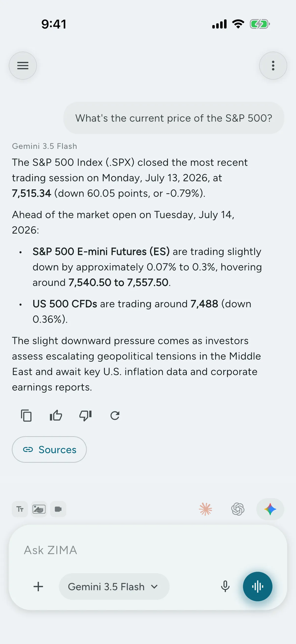Regenerate the response
The image size is (296, 644).
pos(115,416)
